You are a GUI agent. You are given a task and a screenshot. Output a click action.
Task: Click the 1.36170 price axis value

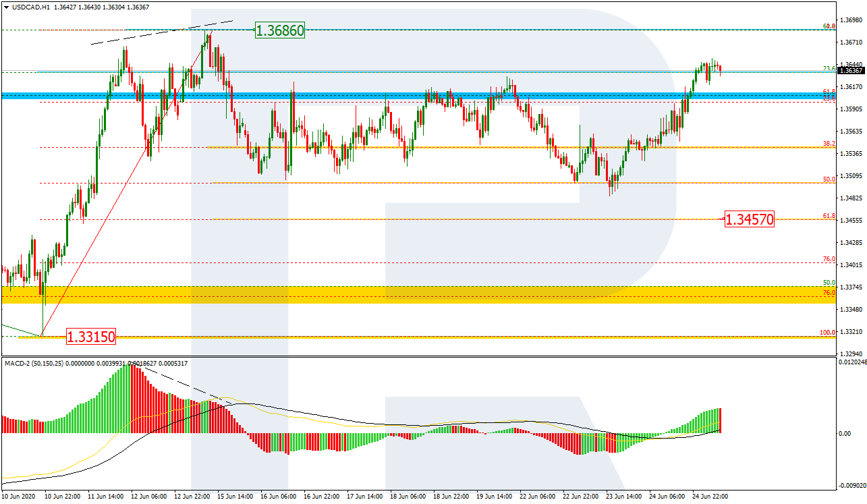tap(852, 86)
